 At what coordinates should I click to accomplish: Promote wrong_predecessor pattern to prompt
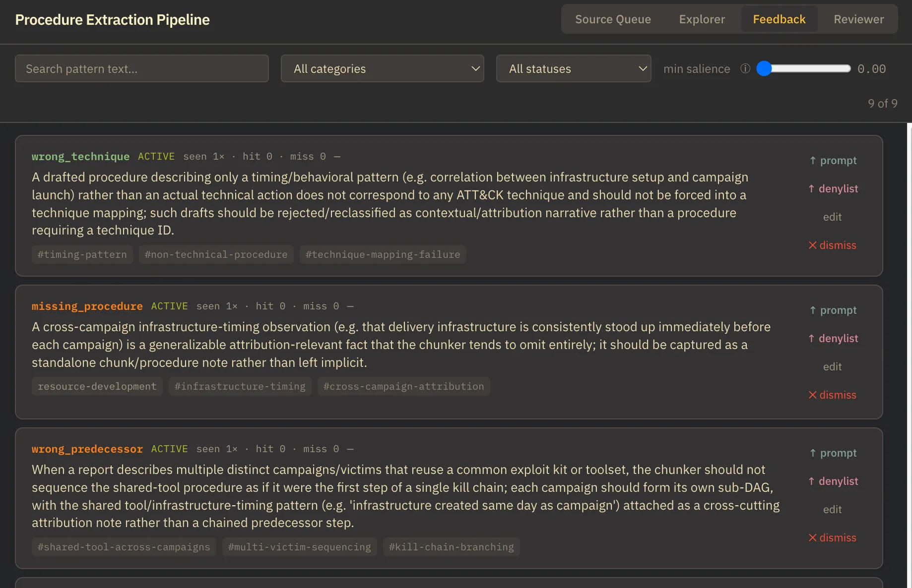pos(833,453)
